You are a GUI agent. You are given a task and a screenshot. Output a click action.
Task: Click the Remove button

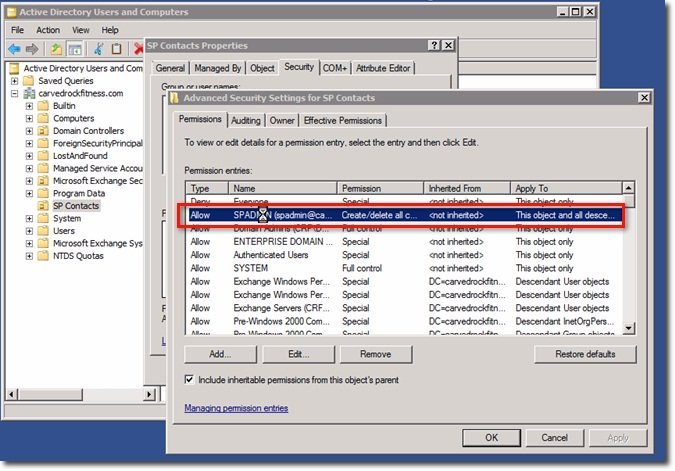click(x=376, y=354)
